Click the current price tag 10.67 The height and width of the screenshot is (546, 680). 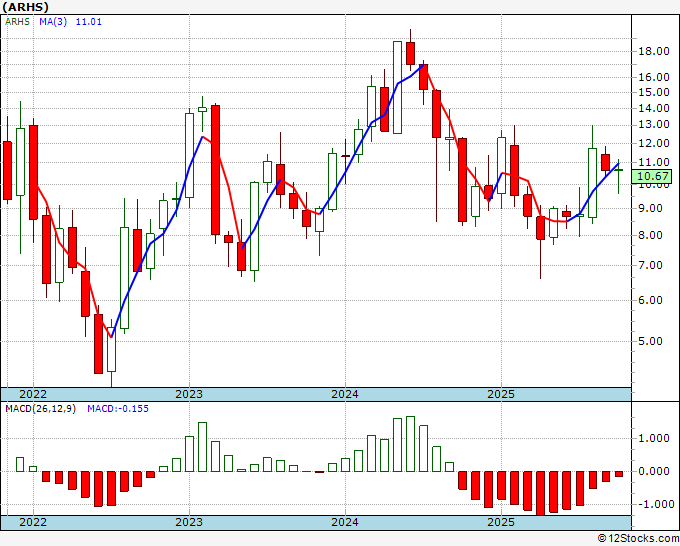pos(651,176)
